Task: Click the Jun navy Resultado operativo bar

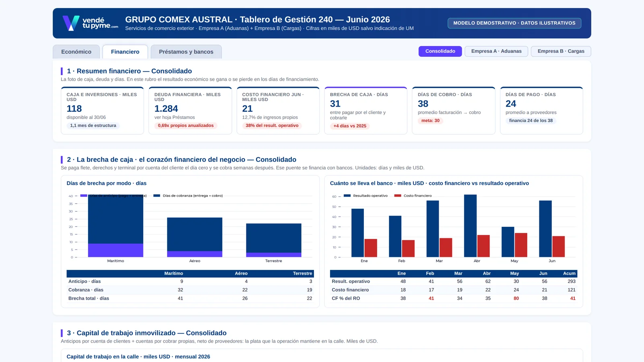Action: [x=545, y=229]
